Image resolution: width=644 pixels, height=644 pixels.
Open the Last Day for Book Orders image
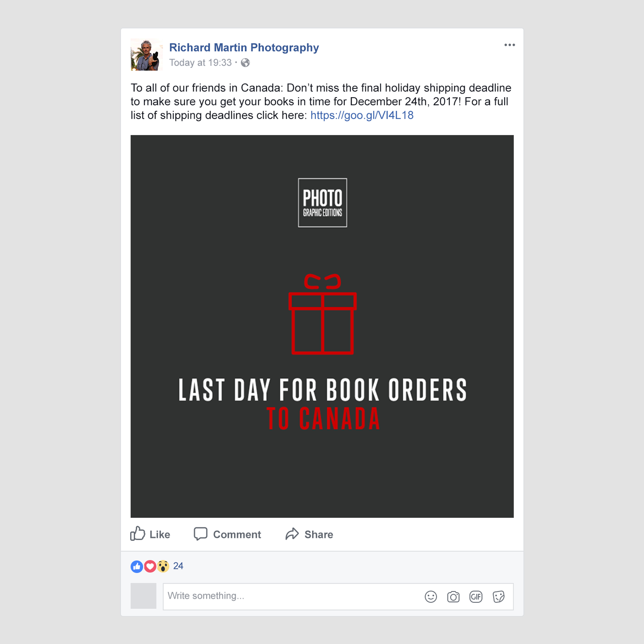click(322, 326)
